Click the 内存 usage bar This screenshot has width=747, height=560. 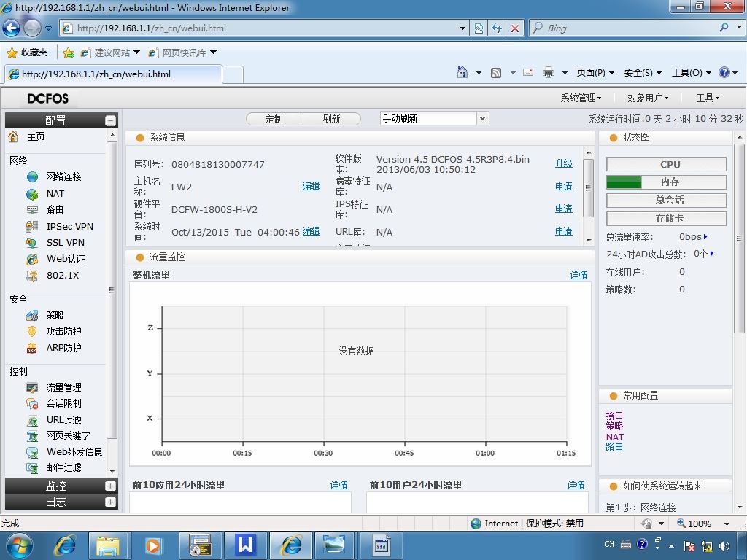[x=666, y=182]
